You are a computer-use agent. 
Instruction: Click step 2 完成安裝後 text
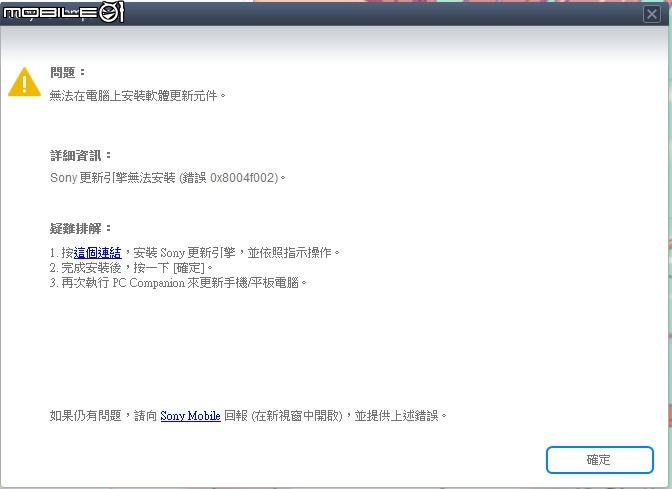pos(131,268)
